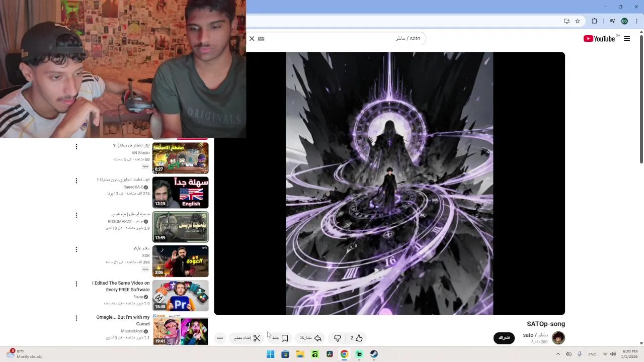Viewport: 644px width, 362px height.
Task: Open the Chrome three-dot menu
Action: [x=636, y=21]
